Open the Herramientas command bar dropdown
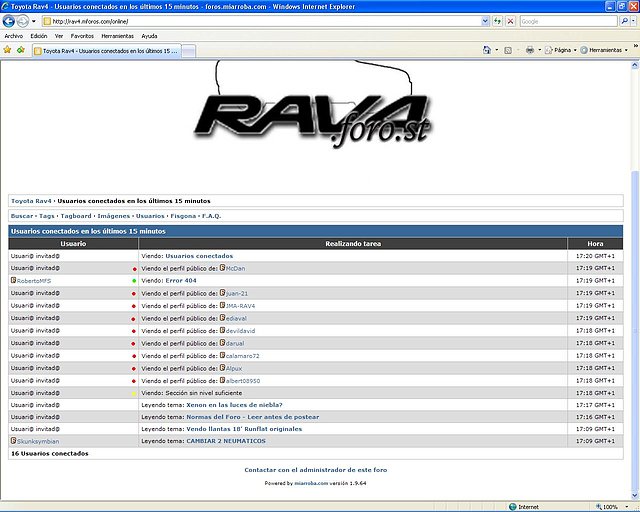Screen dimensions: 640x512 pos(604,50)
